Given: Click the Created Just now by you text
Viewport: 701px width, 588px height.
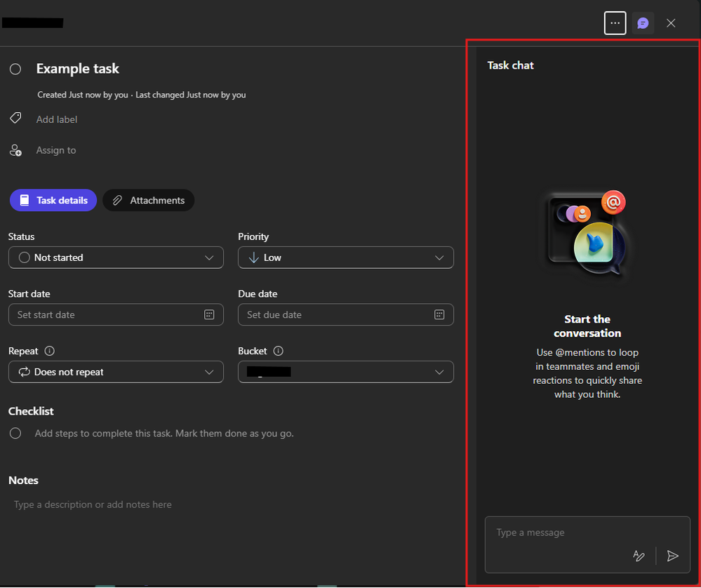Looking at the screenshot, I should (x=83, y=95).
